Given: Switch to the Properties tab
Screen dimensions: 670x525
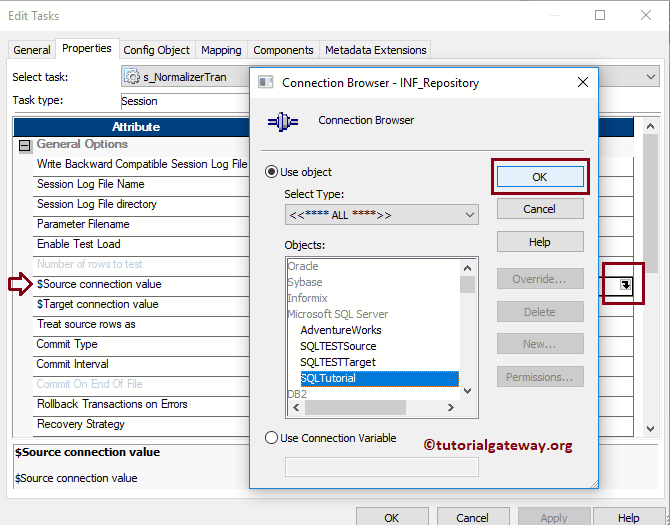Looking at the screenshot, I should 87,48.
